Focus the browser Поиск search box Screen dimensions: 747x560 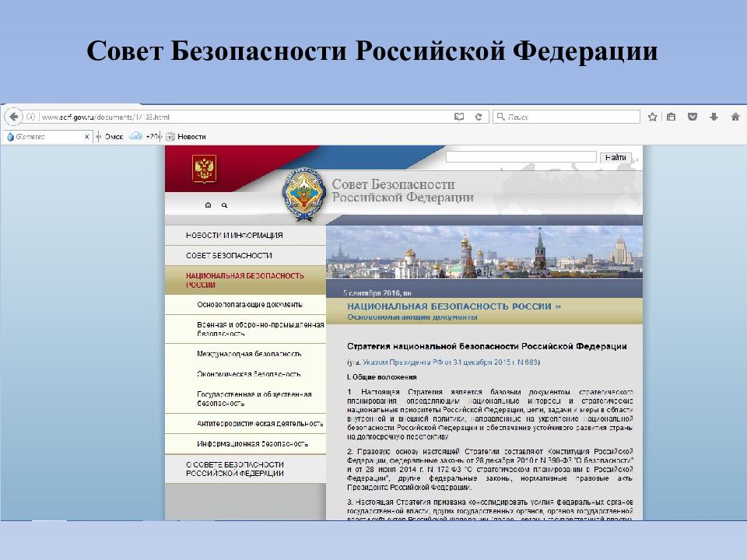tap(566, 117)
